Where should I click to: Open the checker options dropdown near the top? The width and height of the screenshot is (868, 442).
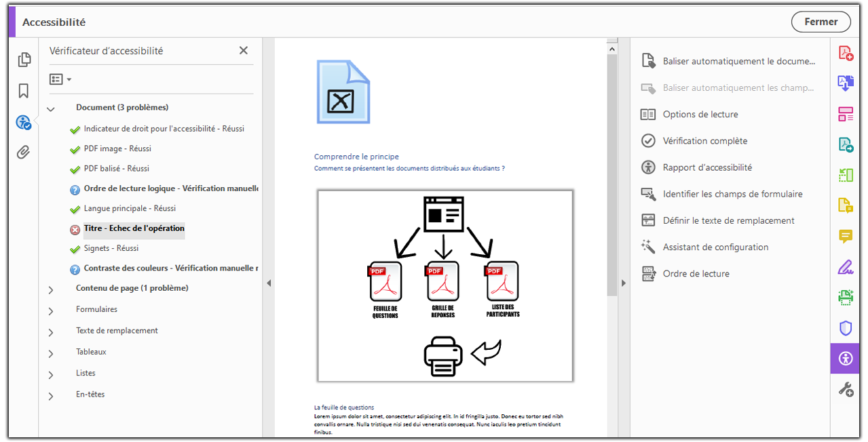60,79
